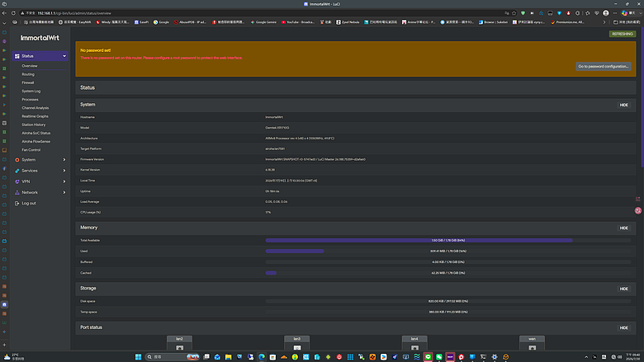Collapse the Status menu chevron
This screenshot has width=644, height=362.
pos(64,56)
